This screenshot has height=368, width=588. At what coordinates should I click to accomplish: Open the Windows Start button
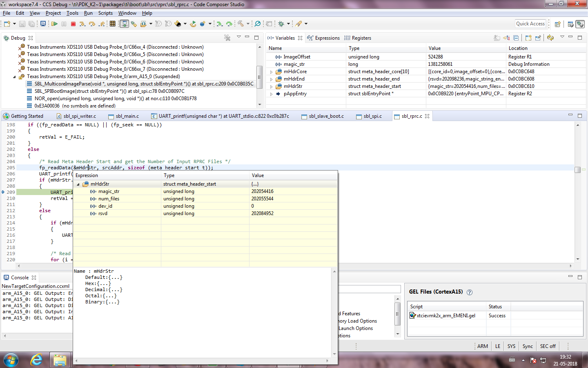11,360
